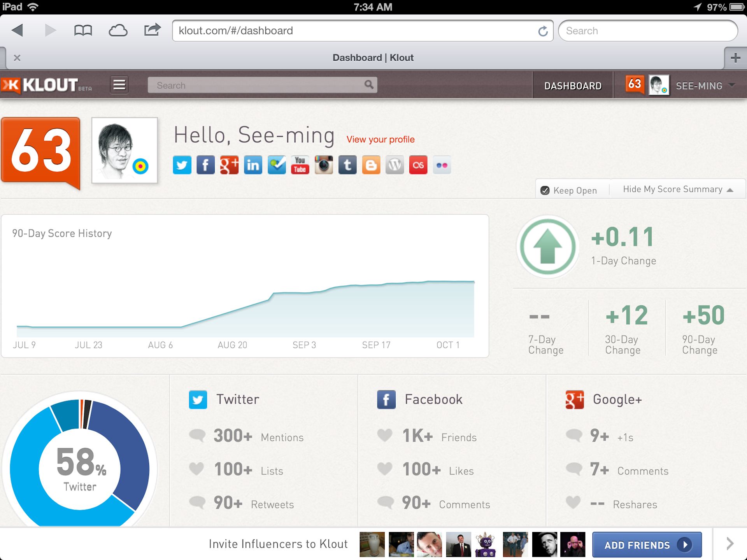Image resolution: width=747 pixels, height=560 pixels.
Task: Open the Flickr network icon
Action: pos(442,165)
